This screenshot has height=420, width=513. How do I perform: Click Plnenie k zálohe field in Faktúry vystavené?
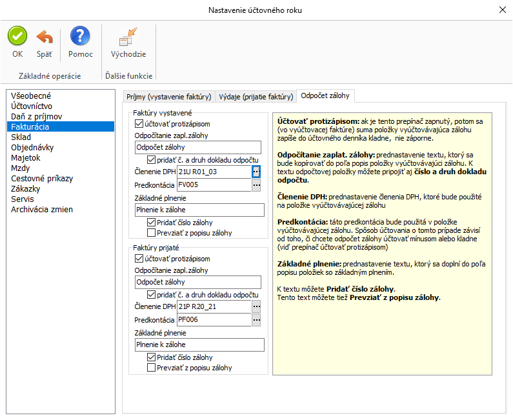199,210
